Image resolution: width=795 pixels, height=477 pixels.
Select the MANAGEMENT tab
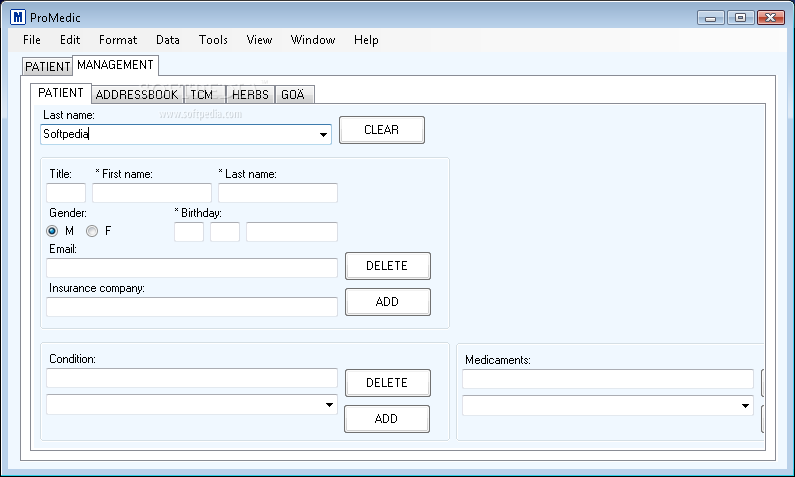click(115, 65)
